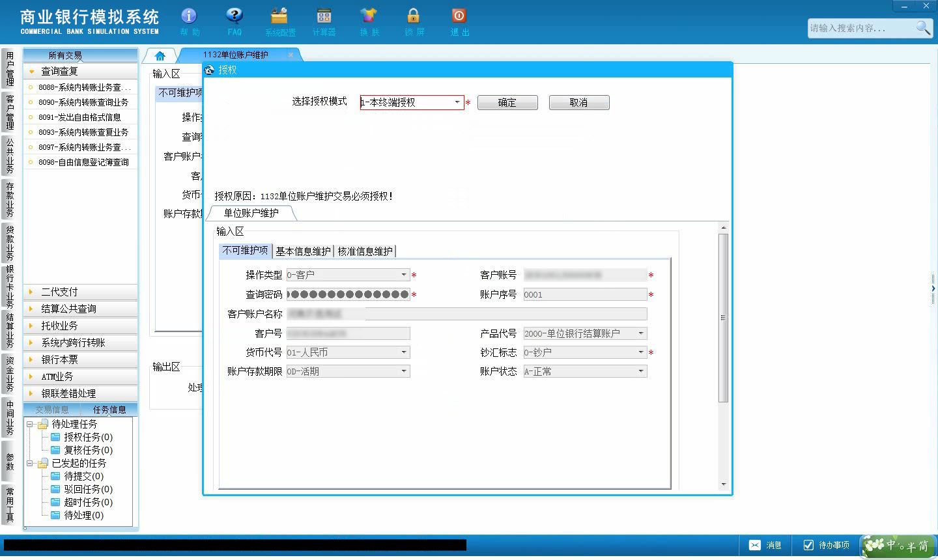Click the 消息 message envelope icon
938x560 pixels.
[x=754, y=545]
